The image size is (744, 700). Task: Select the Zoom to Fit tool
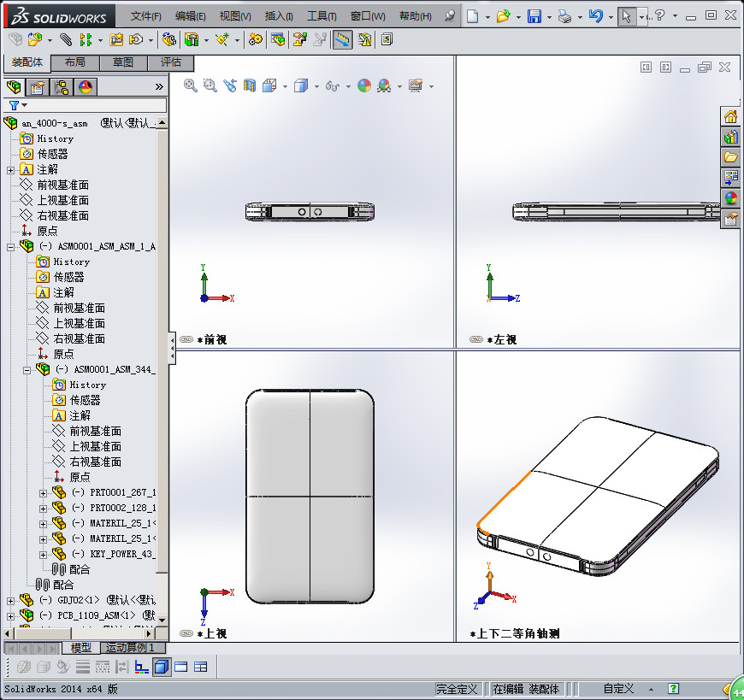(x=189, y=85)
